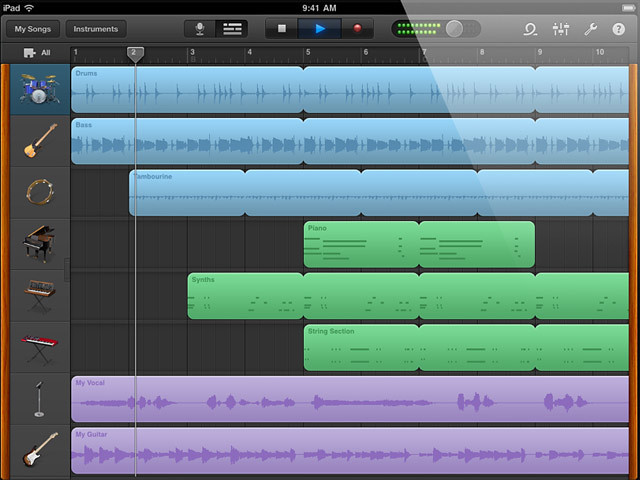Expand the mixer track controls
The image size is (640, 480).
[560, 29]
